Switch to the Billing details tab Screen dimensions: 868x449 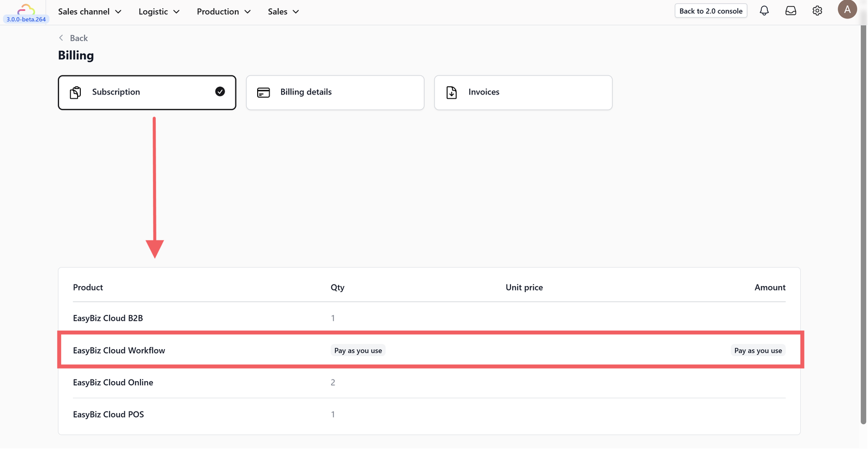coord(335,92)
